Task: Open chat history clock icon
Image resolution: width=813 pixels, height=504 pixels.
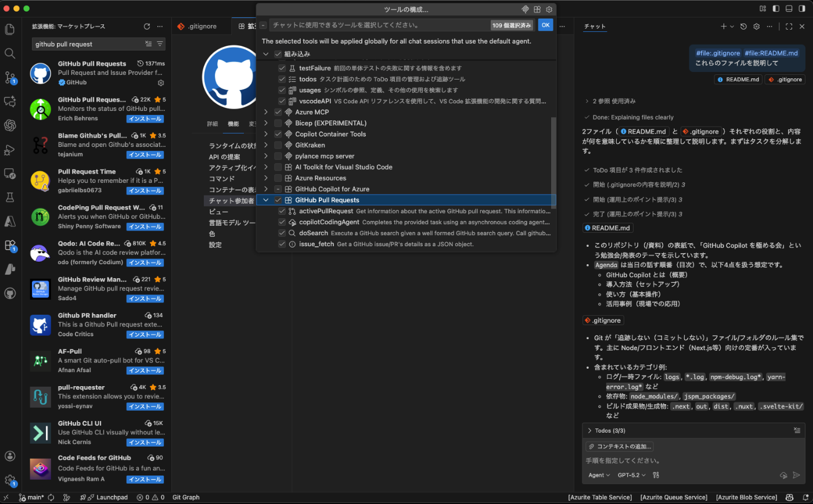Action: point(743,27)
